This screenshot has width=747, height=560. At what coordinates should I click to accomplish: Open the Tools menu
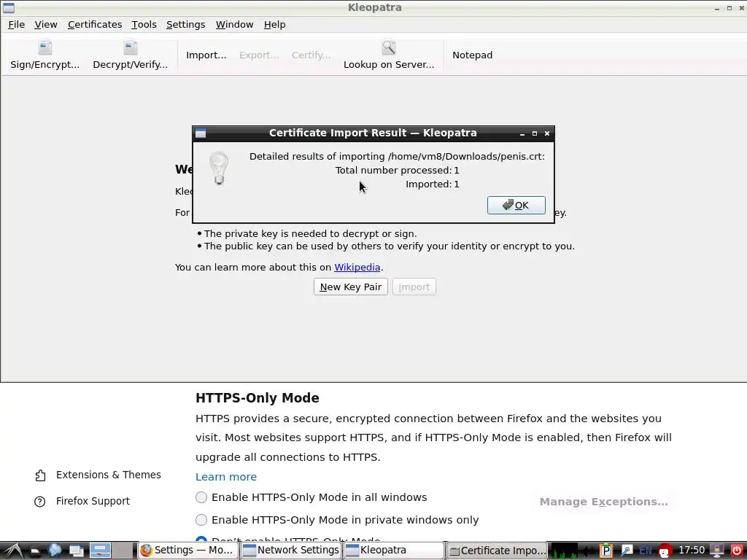144,25
